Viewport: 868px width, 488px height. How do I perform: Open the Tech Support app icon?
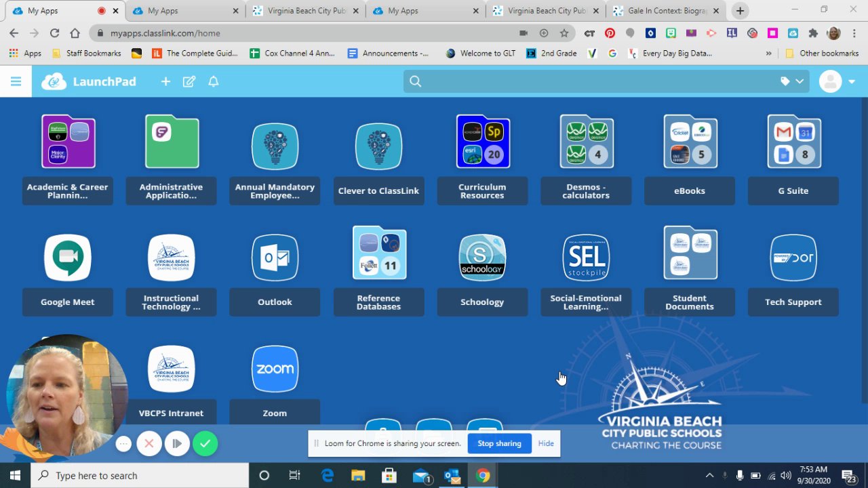click(x=793, y=257)
